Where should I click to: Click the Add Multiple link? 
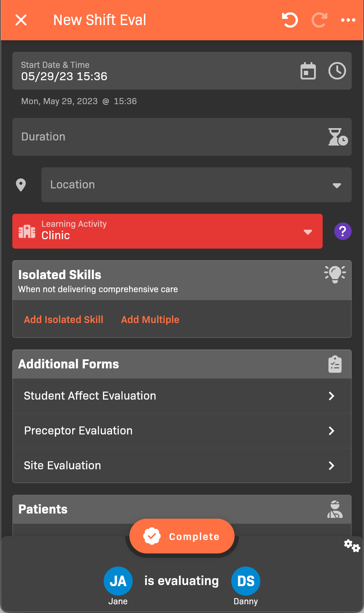pyautogui.click(x=150, y=319)
